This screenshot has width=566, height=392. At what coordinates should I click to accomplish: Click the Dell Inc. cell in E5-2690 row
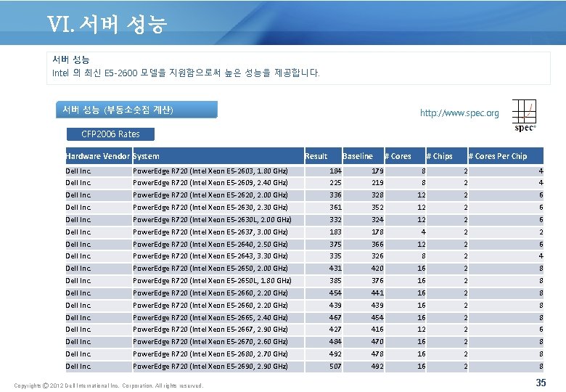99,366
